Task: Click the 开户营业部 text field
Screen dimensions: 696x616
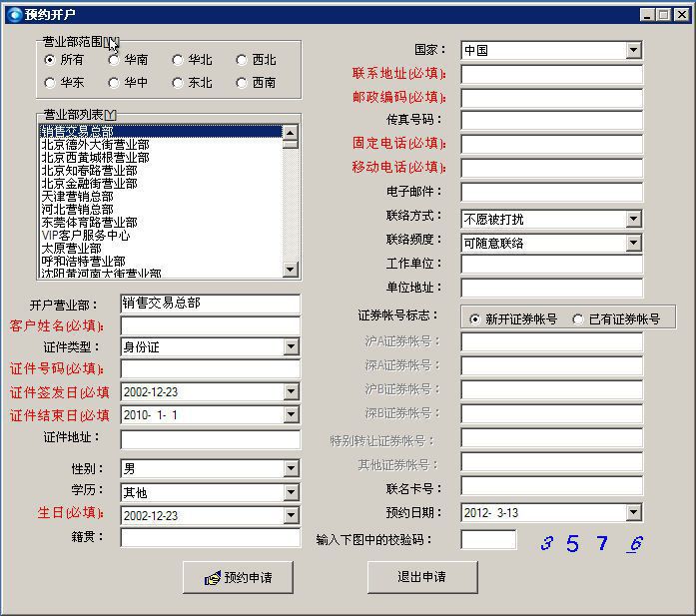Action: pos(211,304)
